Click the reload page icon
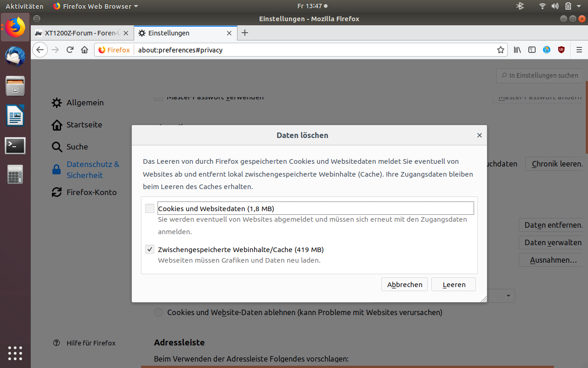Image resolution: width=588 pixels, height=368 pixels. click(70, 50)
